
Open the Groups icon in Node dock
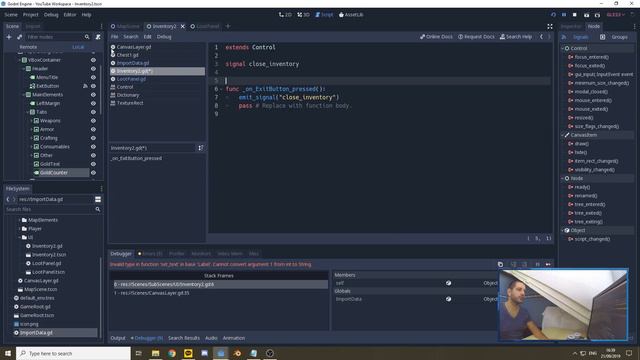[602, 37]
